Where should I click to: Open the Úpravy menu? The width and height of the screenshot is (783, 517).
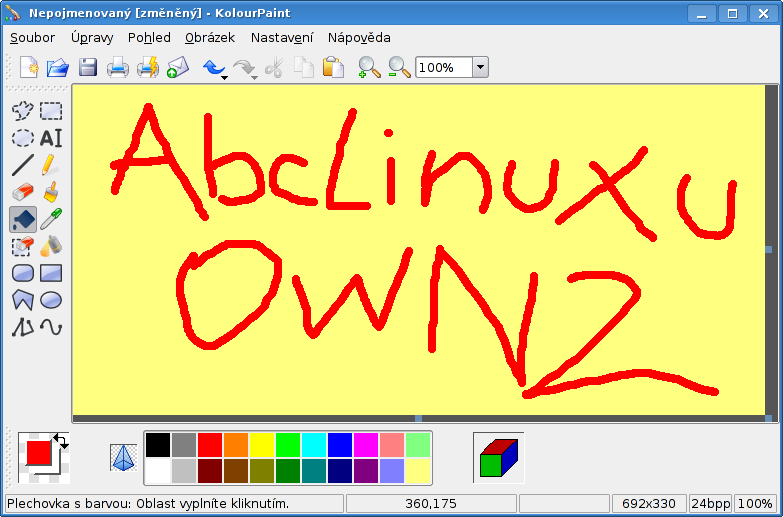point(92,38)
